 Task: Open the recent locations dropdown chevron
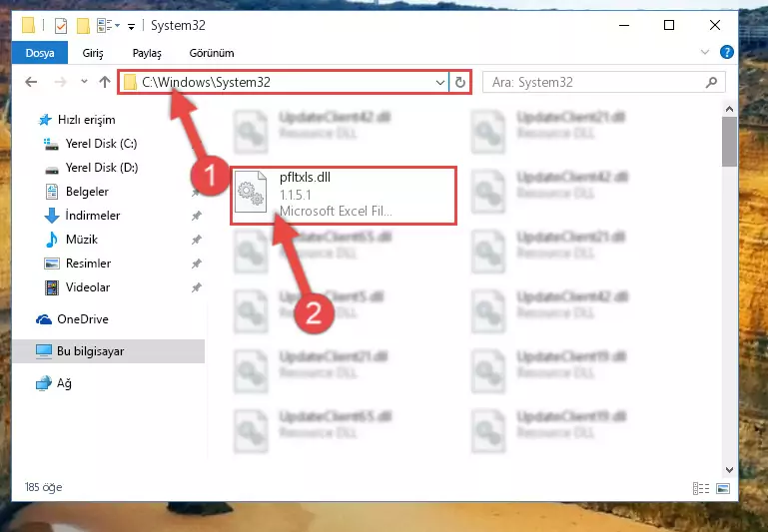click(x=84, y=81)
